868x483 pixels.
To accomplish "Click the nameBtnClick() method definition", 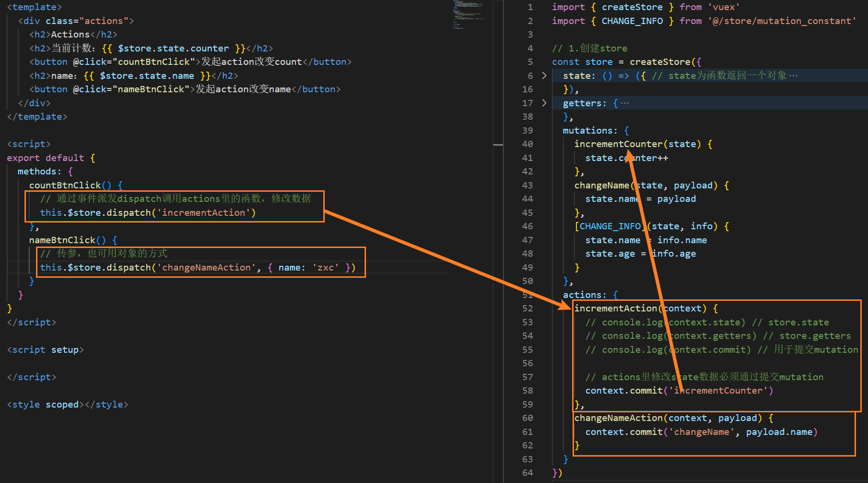I will 67,240.
